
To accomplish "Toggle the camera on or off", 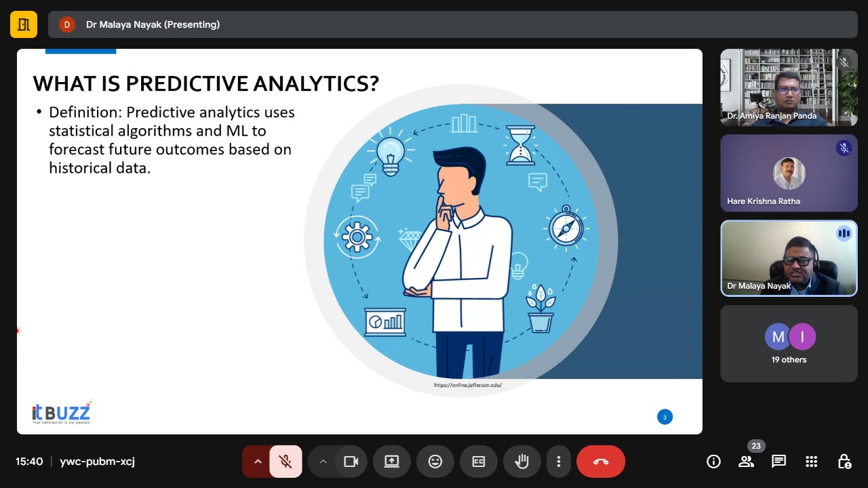I will point(351,462).
